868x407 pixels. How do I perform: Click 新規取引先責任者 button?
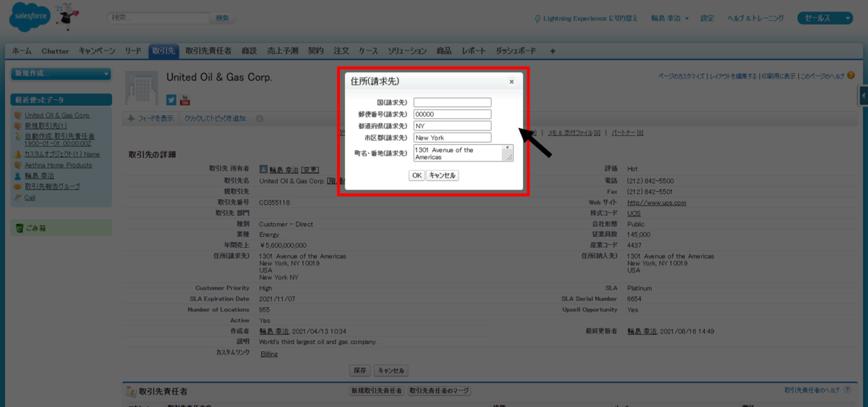coord(376,390)
